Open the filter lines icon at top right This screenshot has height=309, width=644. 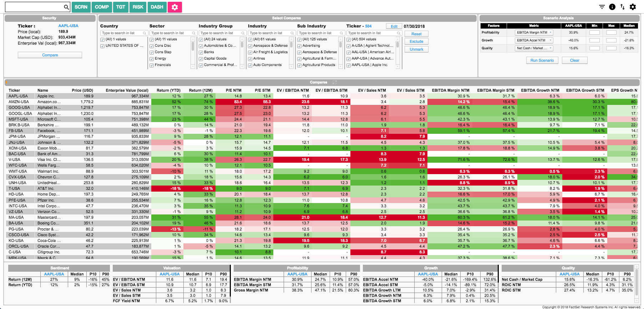pyautogui.click(x=602, y=7)
